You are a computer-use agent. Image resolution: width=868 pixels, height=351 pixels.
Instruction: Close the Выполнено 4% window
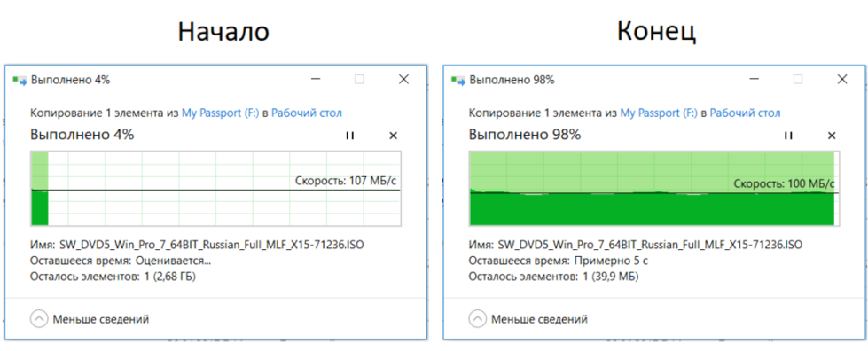coord(403,80)
